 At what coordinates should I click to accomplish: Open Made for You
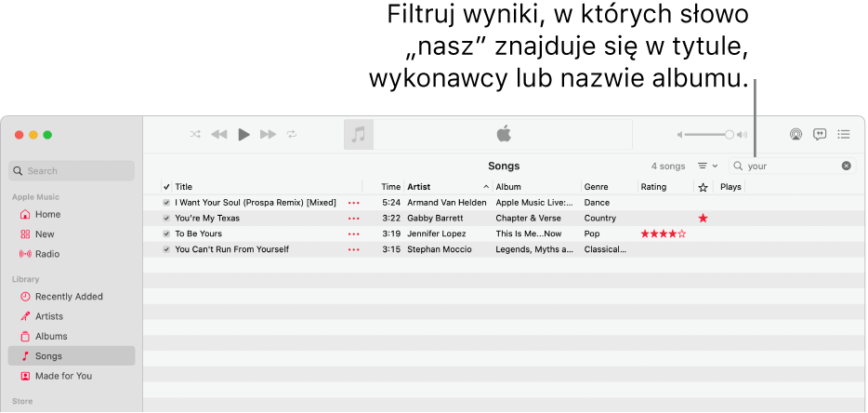click(x=64, y=376)
